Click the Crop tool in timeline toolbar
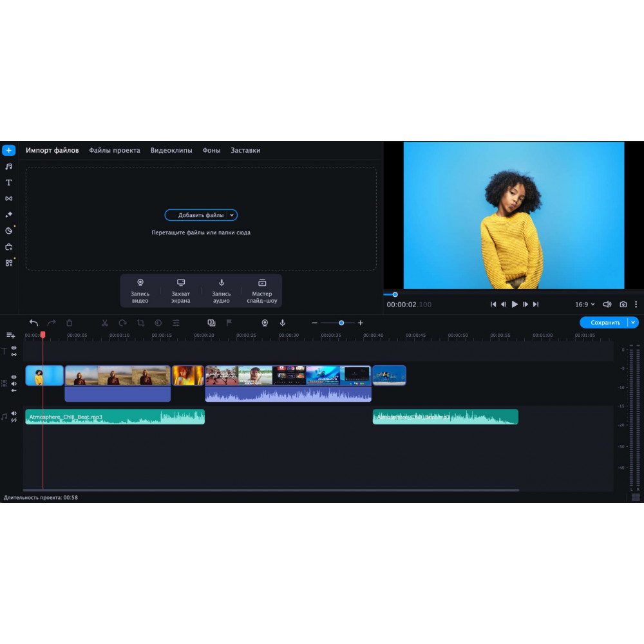 tap(140, 323)
